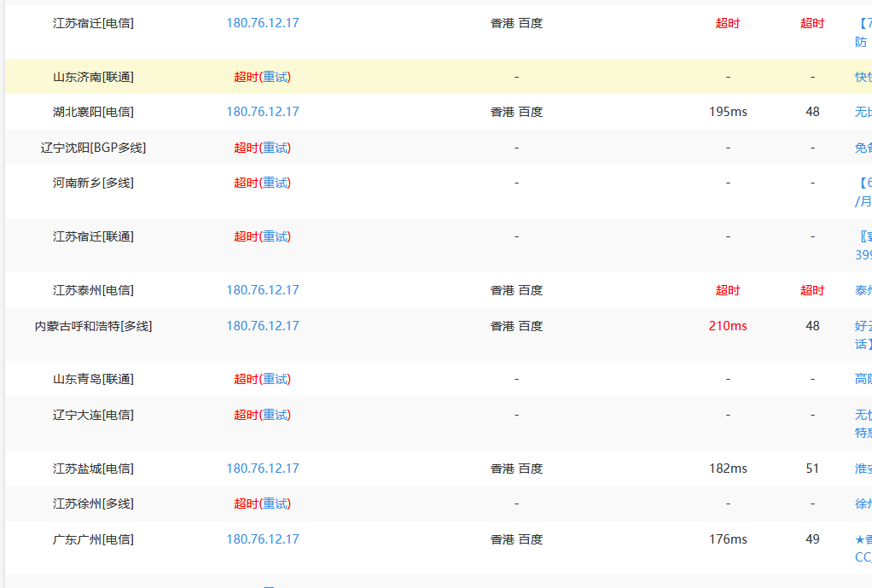Click 重试 for 河南新乡[多线]
872x588 pixels.
coord(275,183)
